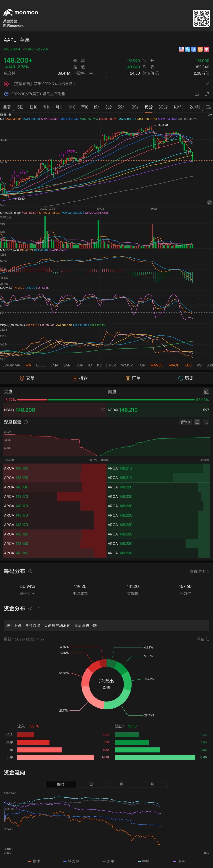Open Apple Q4 earnings call live preview

44,84
